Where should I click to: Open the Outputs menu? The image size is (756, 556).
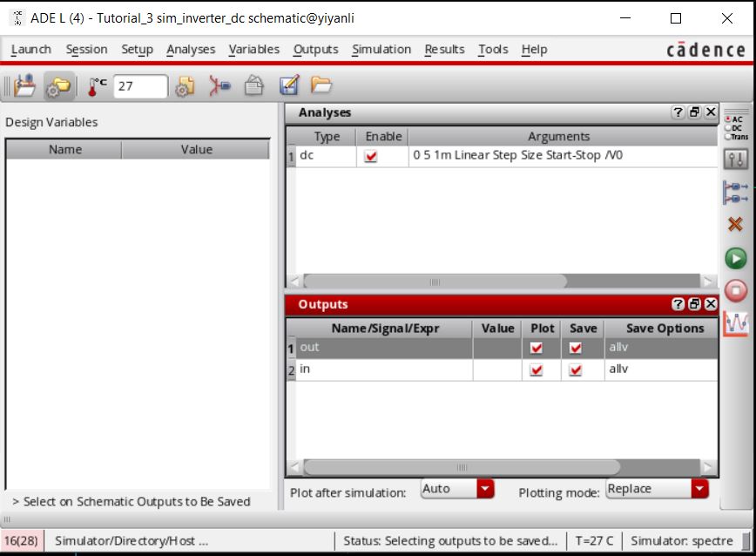315,50
